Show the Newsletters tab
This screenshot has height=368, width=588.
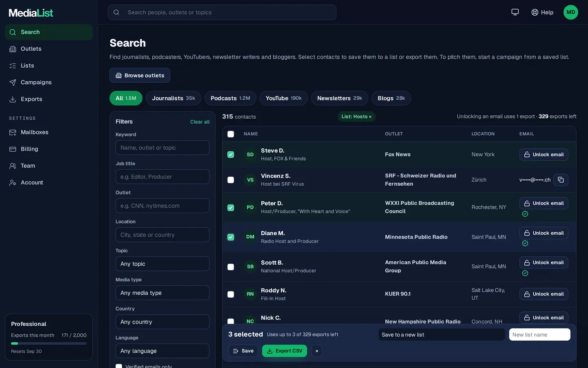(x=340, y=98)
